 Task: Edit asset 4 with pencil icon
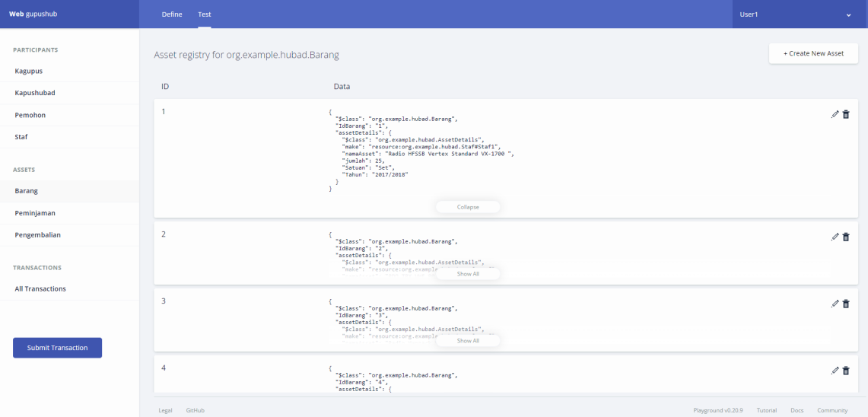835,371
